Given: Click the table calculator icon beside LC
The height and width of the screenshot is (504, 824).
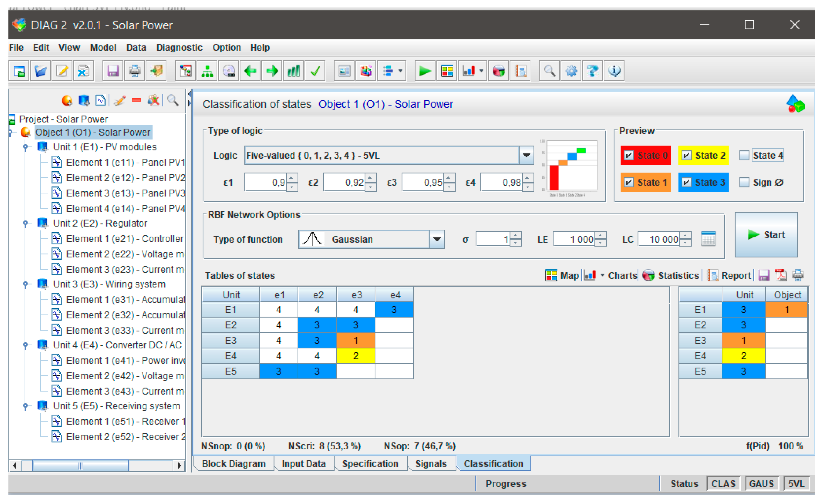Looking at the screenshot, I should (708, 239).
